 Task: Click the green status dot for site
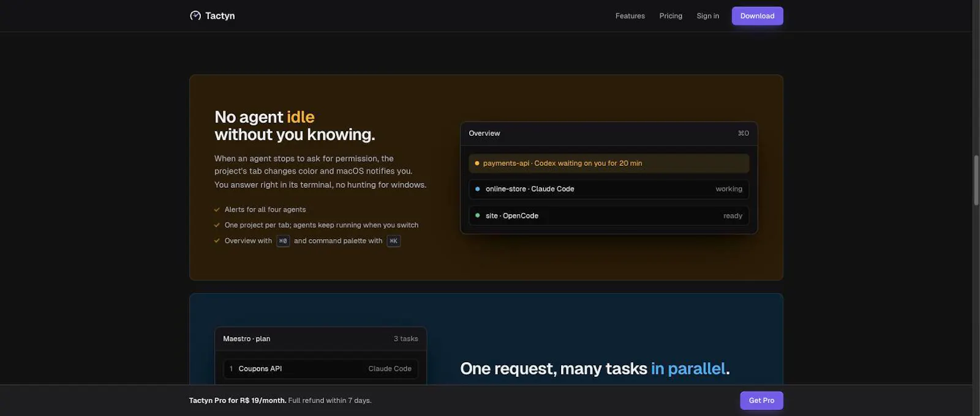click(478, 215)
